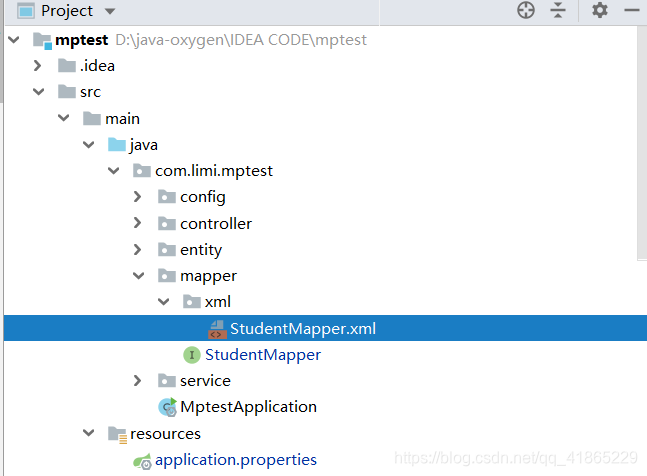Collapse the xml folder chevron
The width and height of the screenshot is (647, 476).
(x=164, y=302)
